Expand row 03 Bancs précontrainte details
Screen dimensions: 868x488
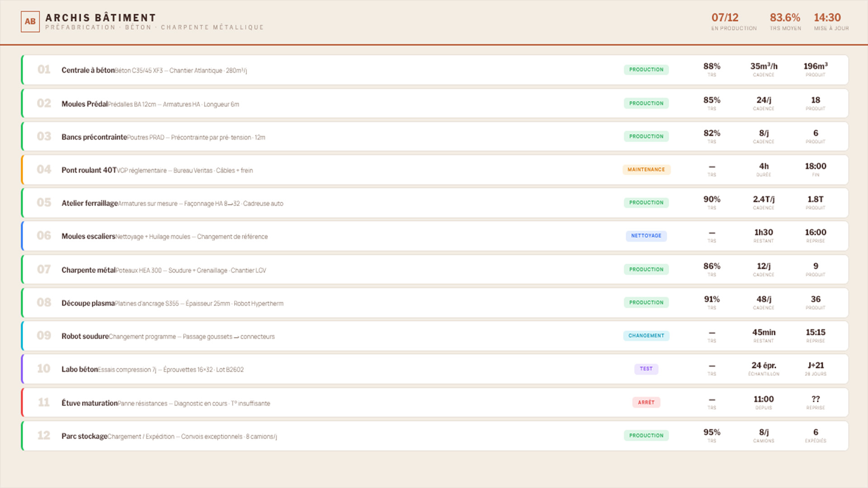click(x=94, y=136)
